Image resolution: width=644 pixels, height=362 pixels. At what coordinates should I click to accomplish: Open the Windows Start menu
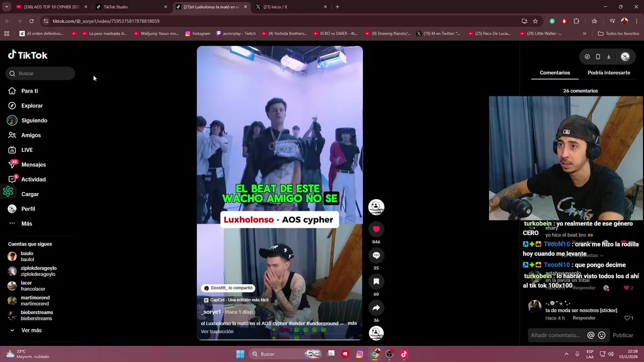tap(240, 354)
